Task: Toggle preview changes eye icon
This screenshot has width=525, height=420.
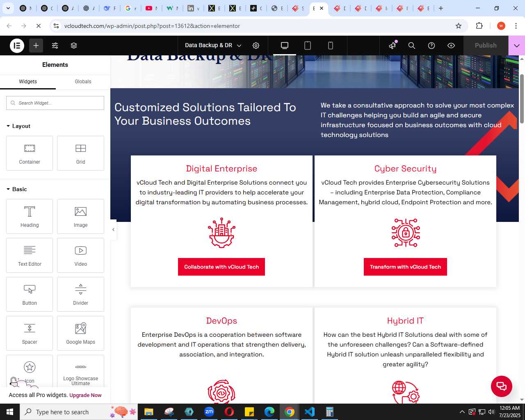Action: pyautogui.click(x=451, y=46)
